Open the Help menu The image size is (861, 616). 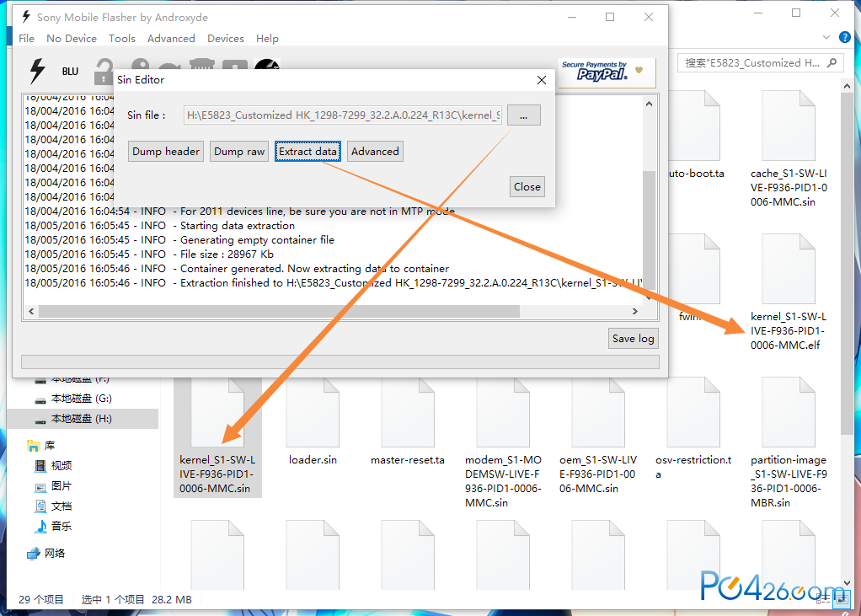click(267, 39)
